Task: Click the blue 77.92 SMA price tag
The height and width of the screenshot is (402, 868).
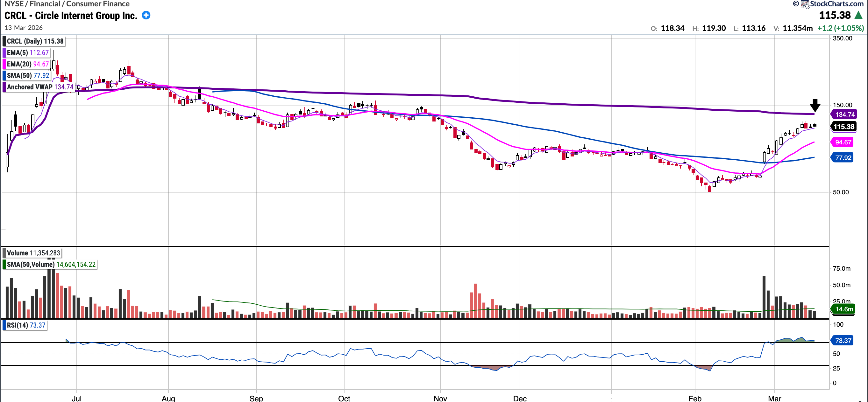Action: 843,158
